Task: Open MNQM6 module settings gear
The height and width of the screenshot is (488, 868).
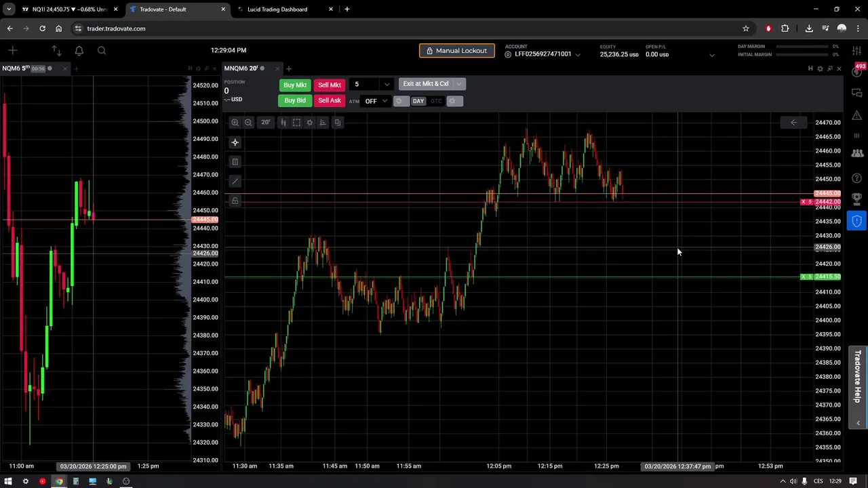Action: click(x=820, y=68)
